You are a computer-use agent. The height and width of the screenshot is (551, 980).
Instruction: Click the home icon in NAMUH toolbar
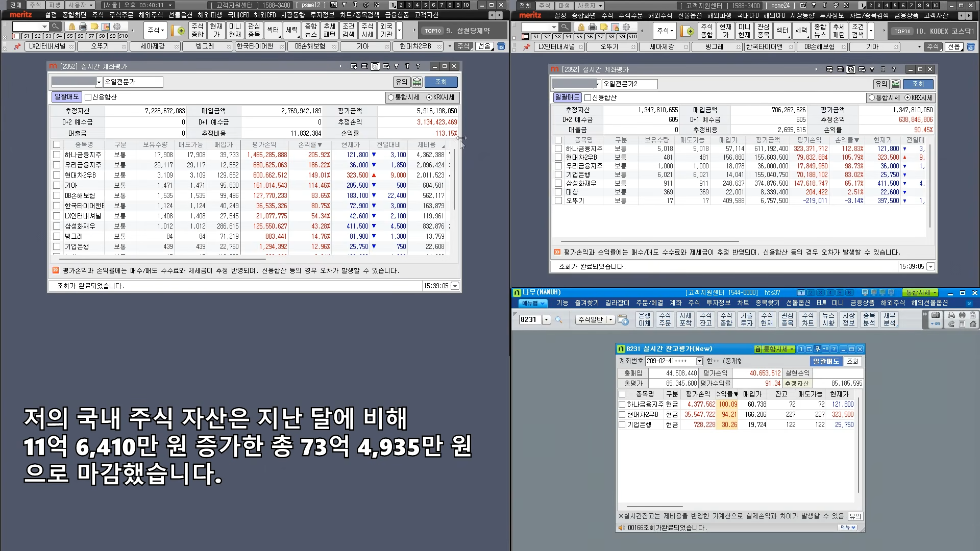click(x=973, y=324)
